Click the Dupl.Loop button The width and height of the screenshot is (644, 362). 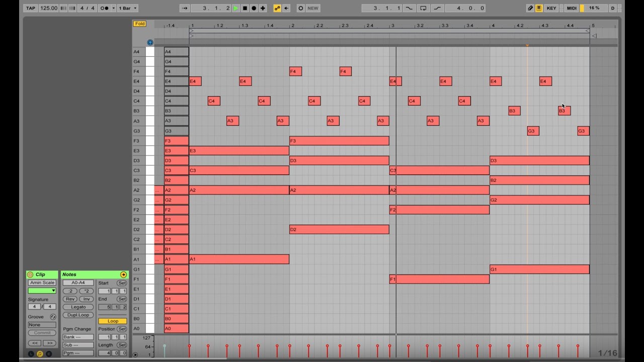(x=78, y=315)
